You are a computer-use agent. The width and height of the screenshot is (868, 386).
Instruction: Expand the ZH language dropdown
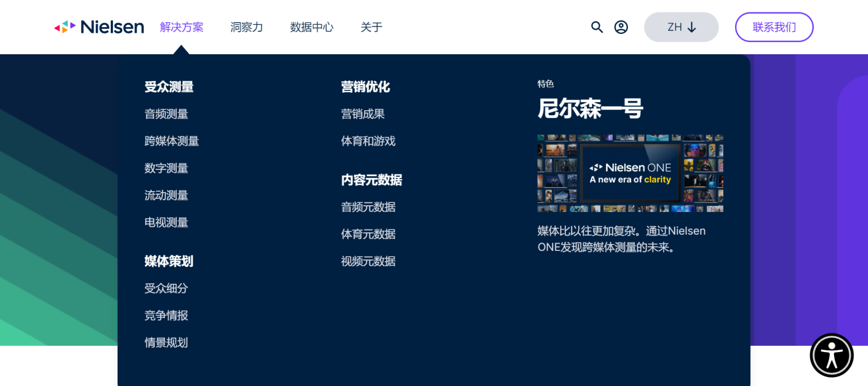(x=681, y=27)
